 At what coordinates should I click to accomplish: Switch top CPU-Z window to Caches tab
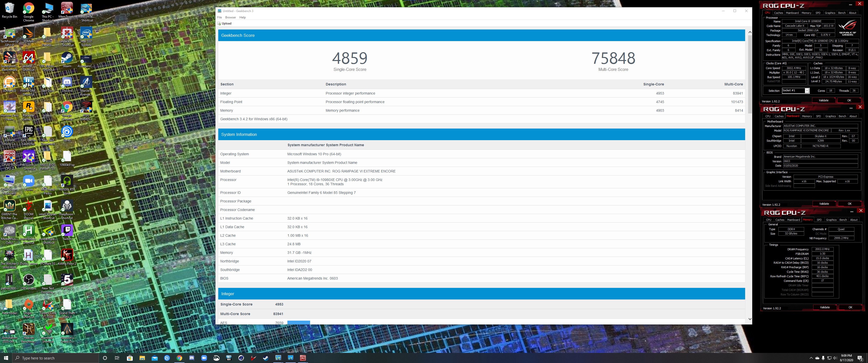click(x=778, y=13)
